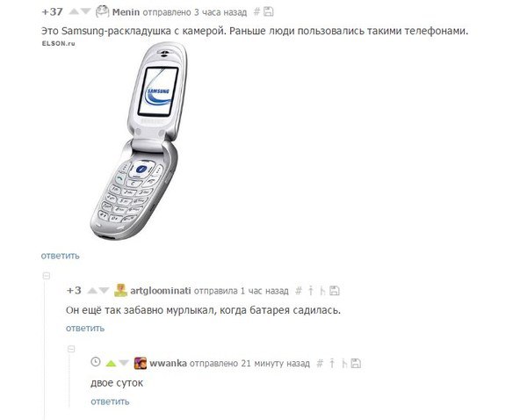The width and height of the screenshot is (527, 420).
Task: Go to parent comment via artgloominati's up arrow icon
Action: point(311,291)
